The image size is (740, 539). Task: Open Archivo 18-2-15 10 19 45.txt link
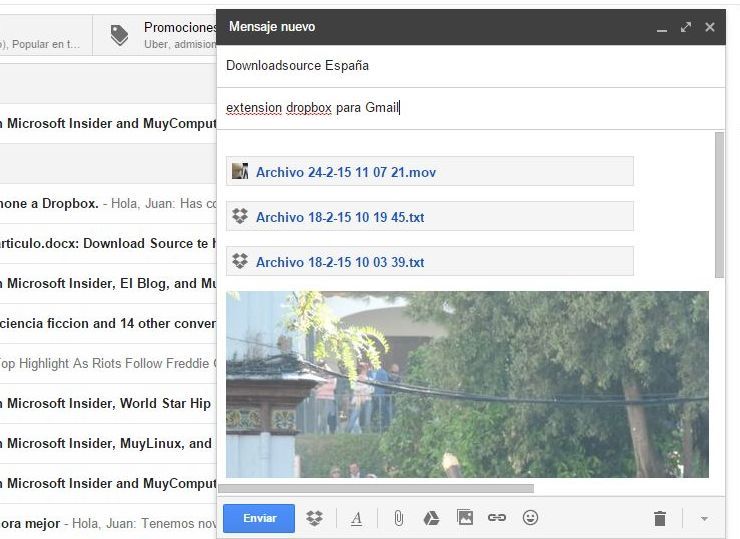point(340,217)
